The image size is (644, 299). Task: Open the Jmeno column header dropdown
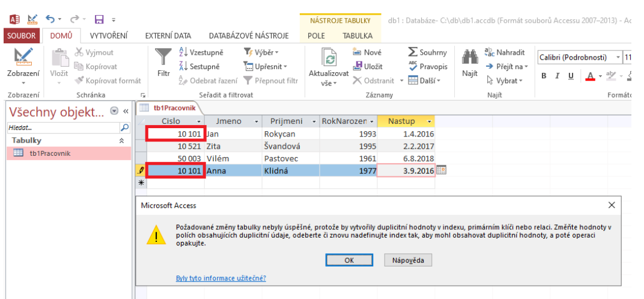coord(257,122)
